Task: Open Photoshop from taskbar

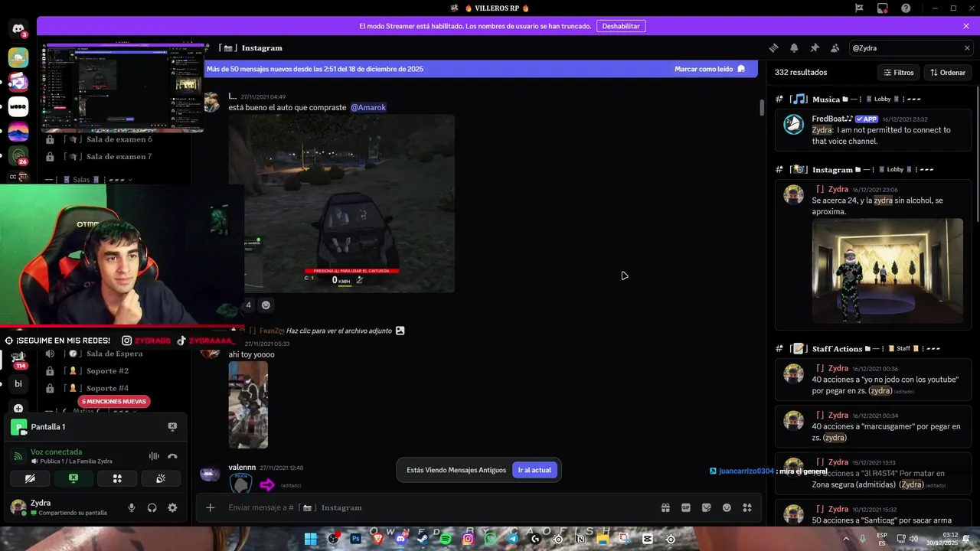Action: pyautogui.click(x=355, y=539)
